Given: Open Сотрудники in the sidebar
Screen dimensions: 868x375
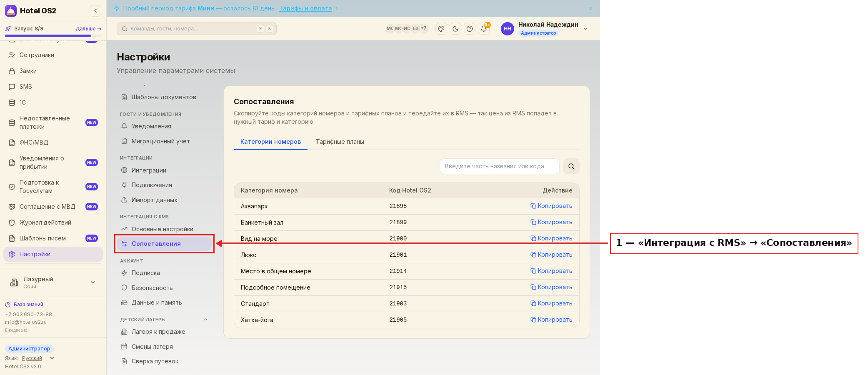Looking at the screenshot, I should tap(53, 55).
